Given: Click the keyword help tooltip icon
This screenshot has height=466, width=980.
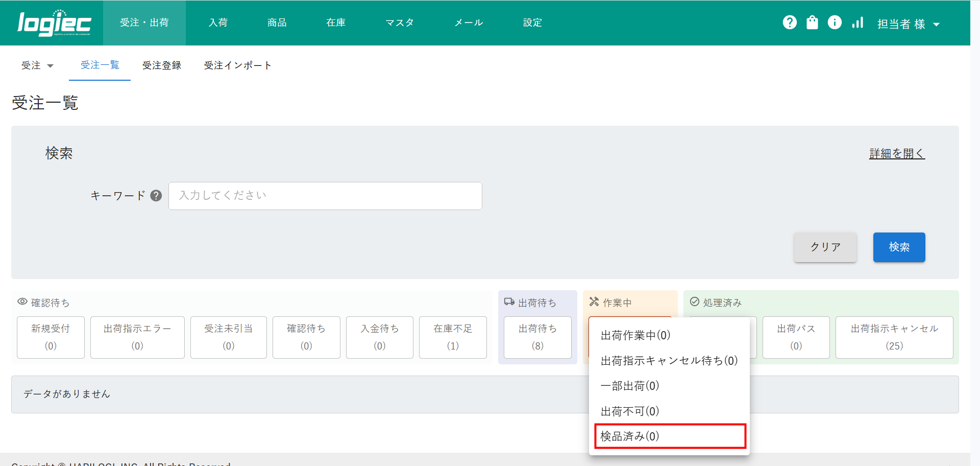Looking at the screenshot, I should pyautogui.click(x=156, y=196).
